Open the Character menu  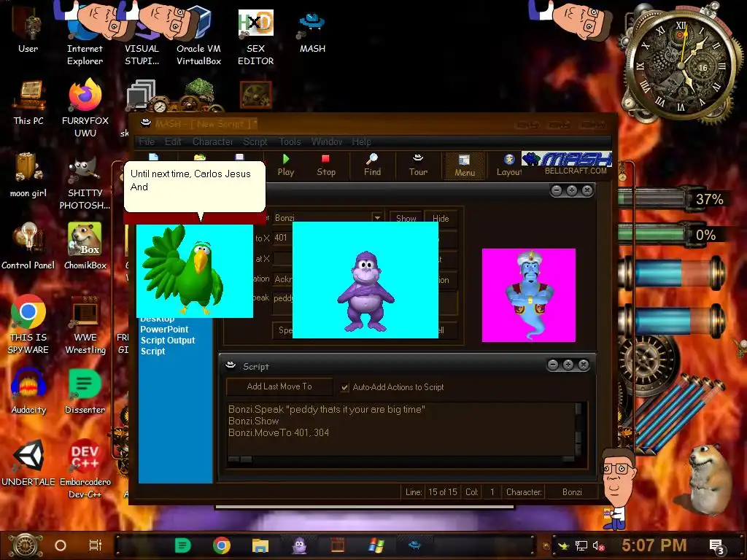click(x=212, y=141)
